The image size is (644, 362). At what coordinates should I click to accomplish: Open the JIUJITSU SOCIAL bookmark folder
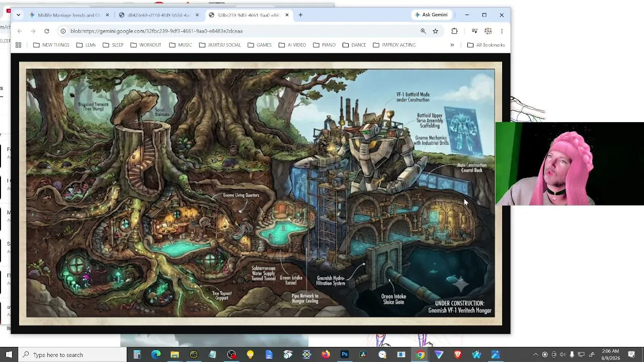pos(220,45)
